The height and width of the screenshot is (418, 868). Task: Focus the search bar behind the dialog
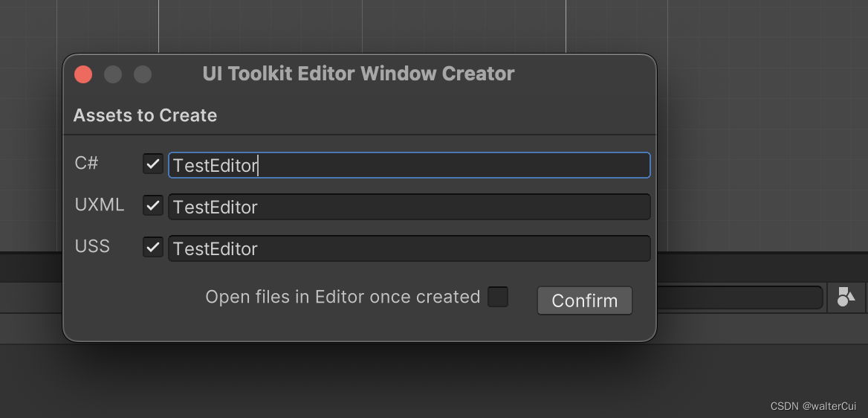point(739,298)
